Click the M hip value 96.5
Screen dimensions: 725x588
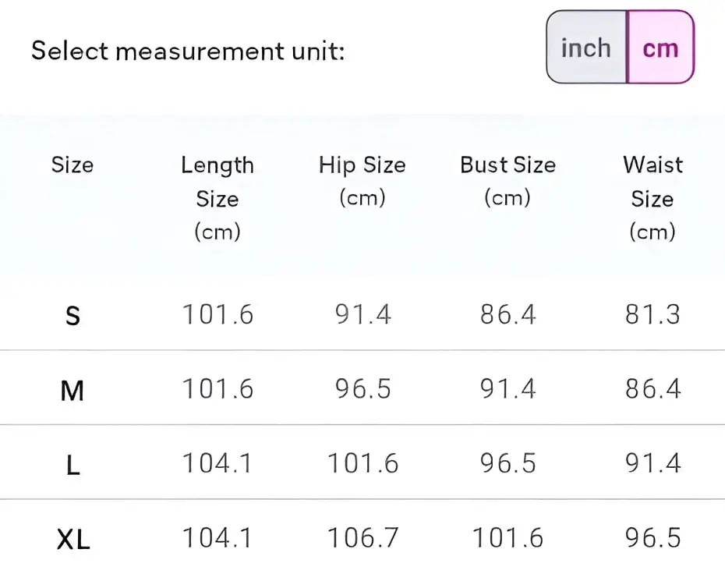(x=363, y=388)
